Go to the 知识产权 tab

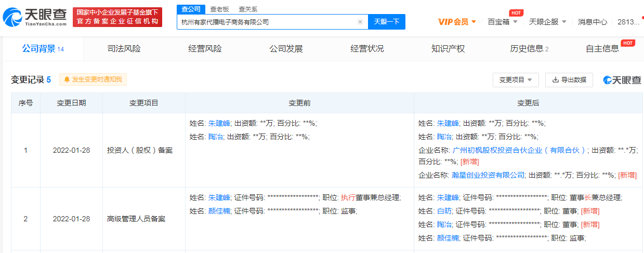tap(448, 49)
